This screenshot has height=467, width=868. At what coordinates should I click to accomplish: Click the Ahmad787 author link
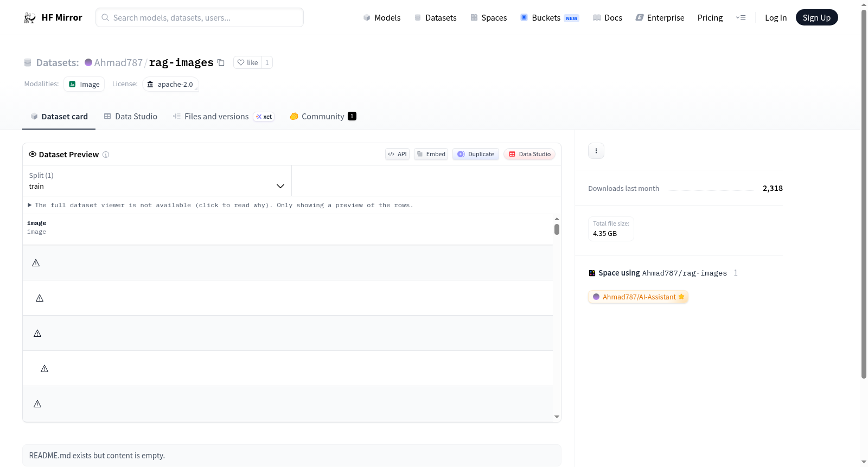tap(118, 62)
